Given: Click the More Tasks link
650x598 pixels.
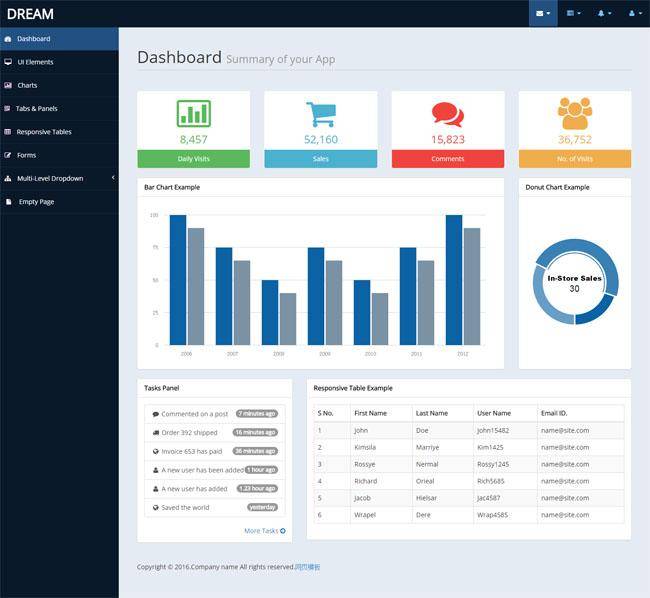Looking at the screenshot, I should coord(264,531).
